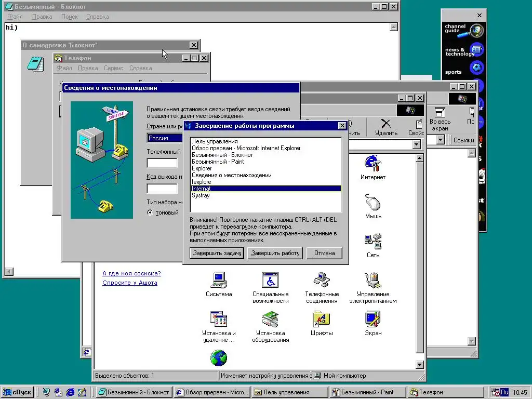The image size is (532, 399).
Task: Click the 'Спросите у Ашота' link
Action: (129, 283)
